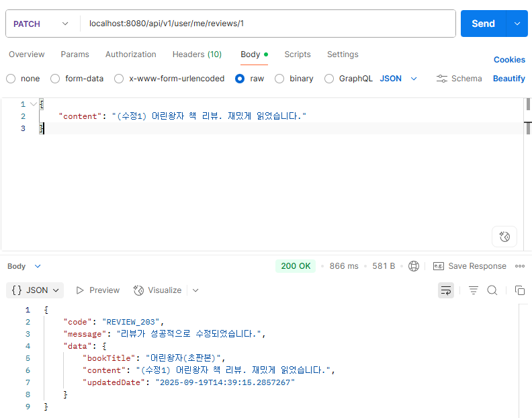
Task: Click the "bookTitle" response line
Action: 154,358
